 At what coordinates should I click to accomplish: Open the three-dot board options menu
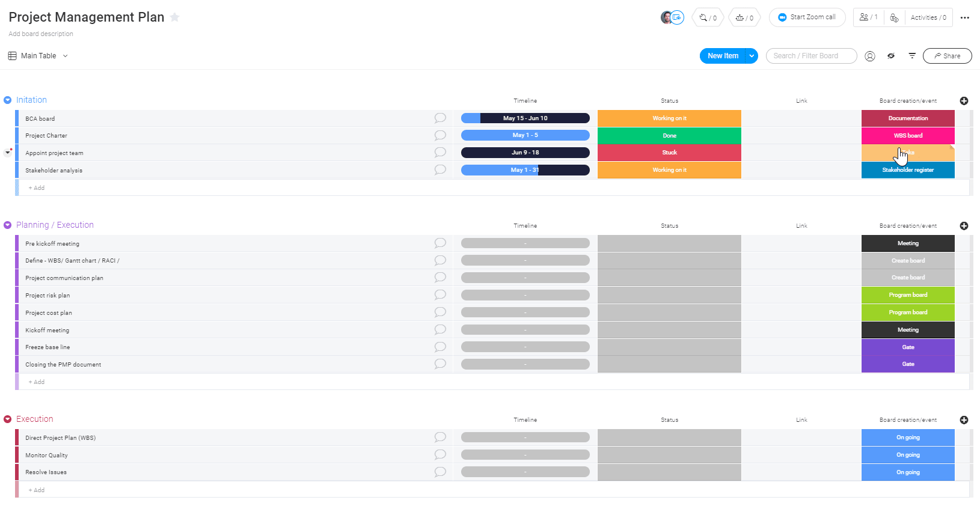(x=964, y=17)
